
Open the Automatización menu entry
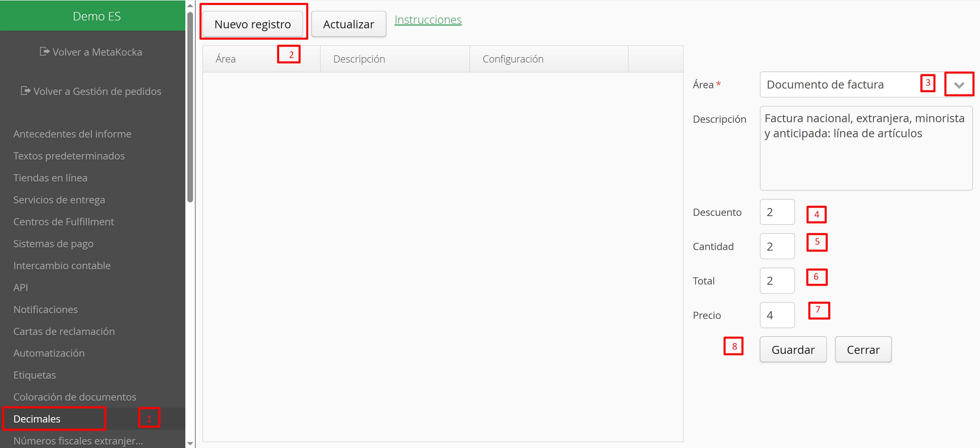[49, 353]
